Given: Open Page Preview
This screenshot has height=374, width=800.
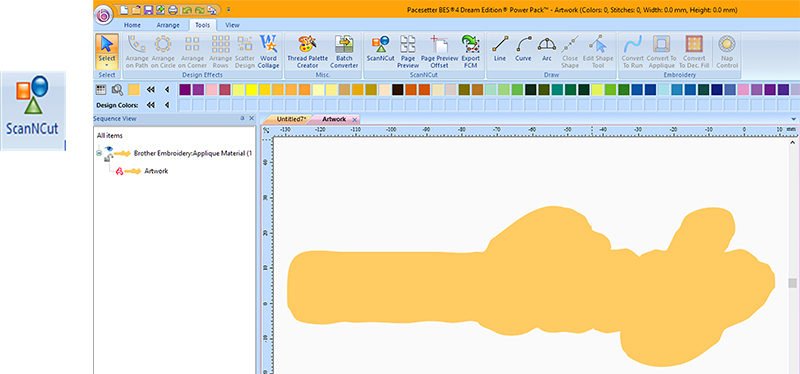Looking at the screenshot, I should pos(408,52).
